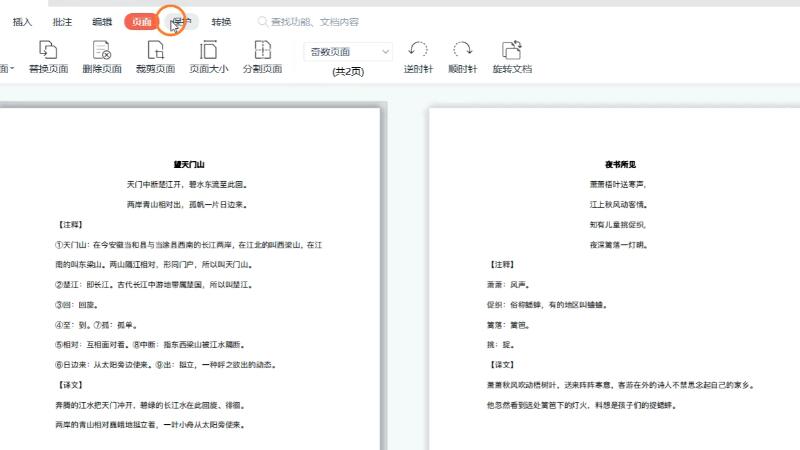Open the partially hidden dropdown left of 替换页面

(x=9, y=68)
